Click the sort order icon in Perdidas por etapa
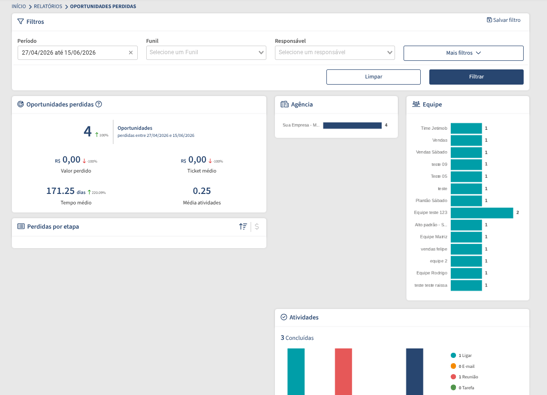The width and height of the screenshot is (547, 395). point(243,227)
